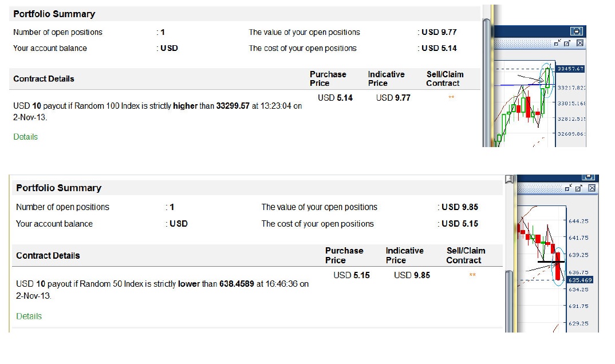Click the fullscreen icon on lower chart title bar
The image size is (615, 364).
(x=588, y=177)
